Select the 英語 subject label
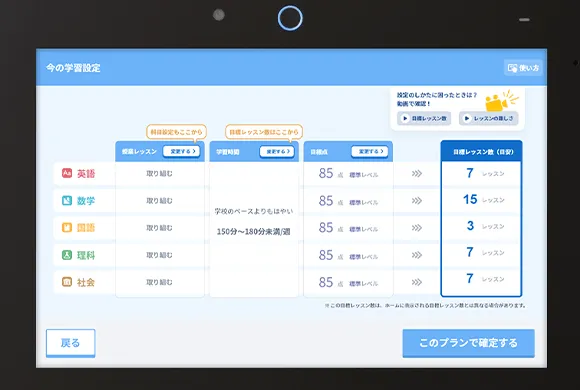 click(86, 174)
